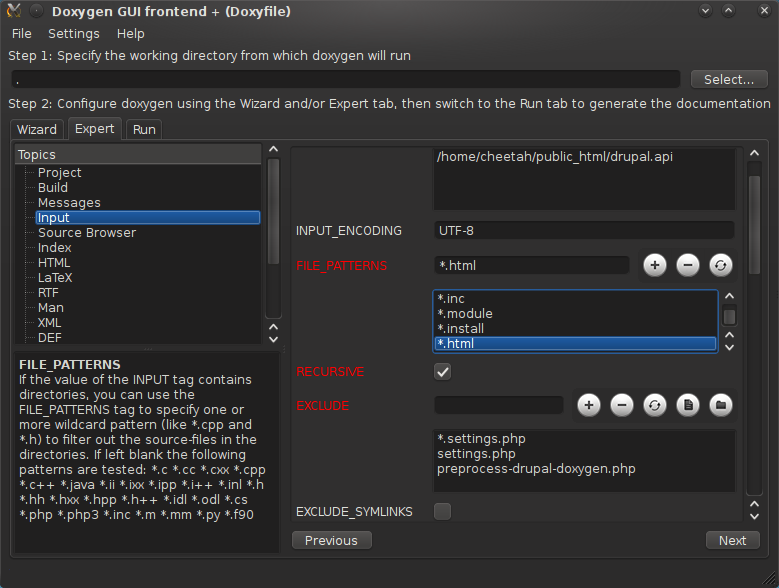The width and height of the screenshot is (779, 588).
Task: Open the Settings menu
Action: [x=74, y=34]
